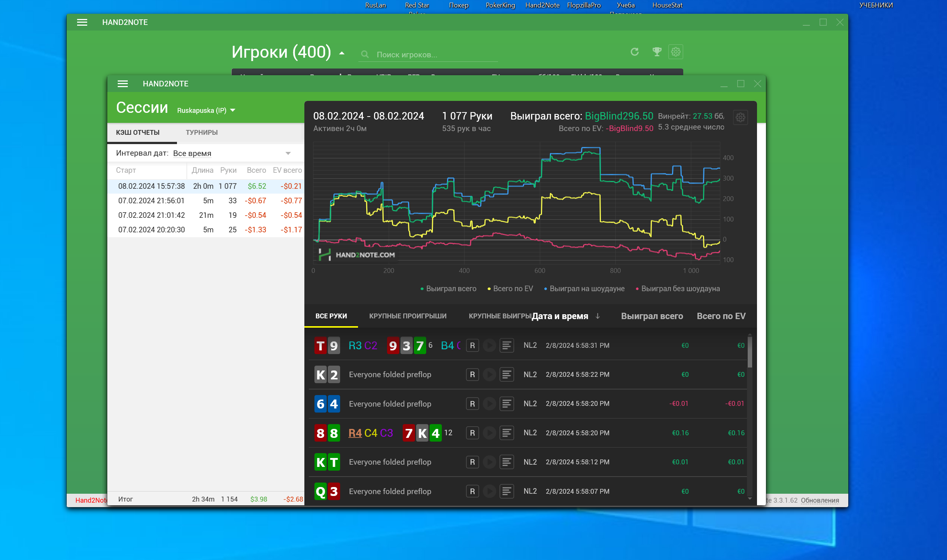Click search magnifier icon in Players window

point(365,55)
